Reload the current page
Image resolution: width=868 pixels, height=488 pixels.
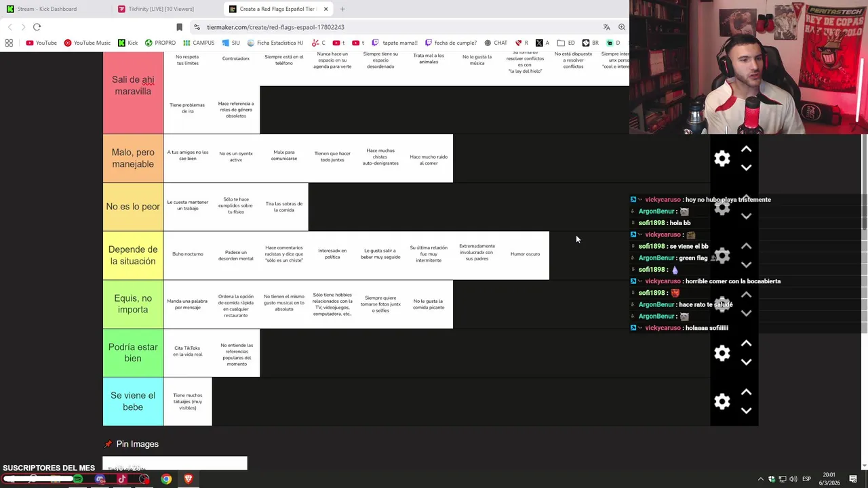37,27
